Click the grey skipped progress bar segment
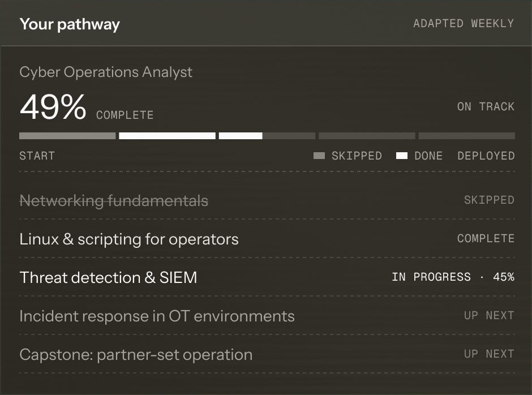 click(67, 136)
